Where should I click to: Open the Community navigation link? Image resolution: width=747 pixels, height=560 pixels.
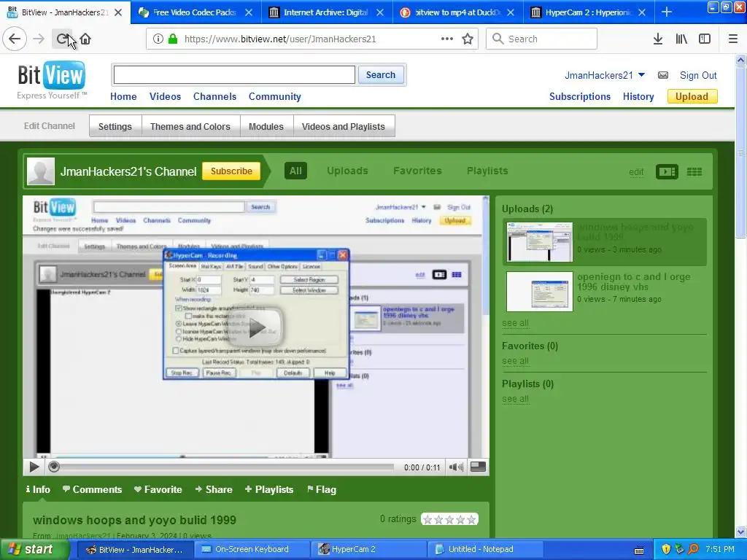pyautogui.click(x=274, y=96)
